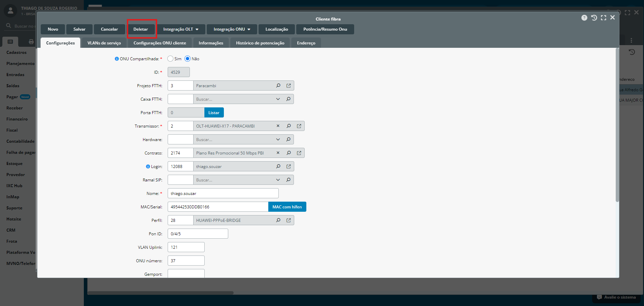Expand the Caixa FTTH dropdown

pyautogui.click(x=278, y=99)
